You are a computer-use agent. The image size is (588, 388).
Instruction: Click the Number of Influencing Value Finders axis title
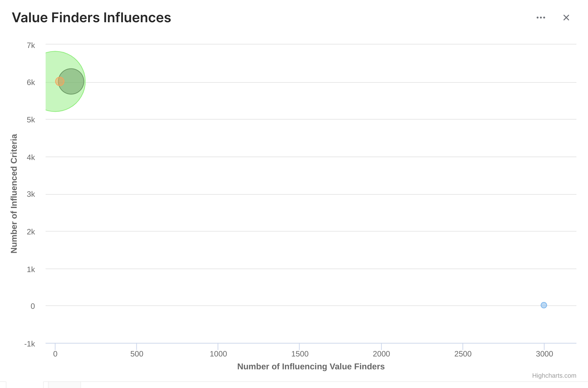click(311, 366)
